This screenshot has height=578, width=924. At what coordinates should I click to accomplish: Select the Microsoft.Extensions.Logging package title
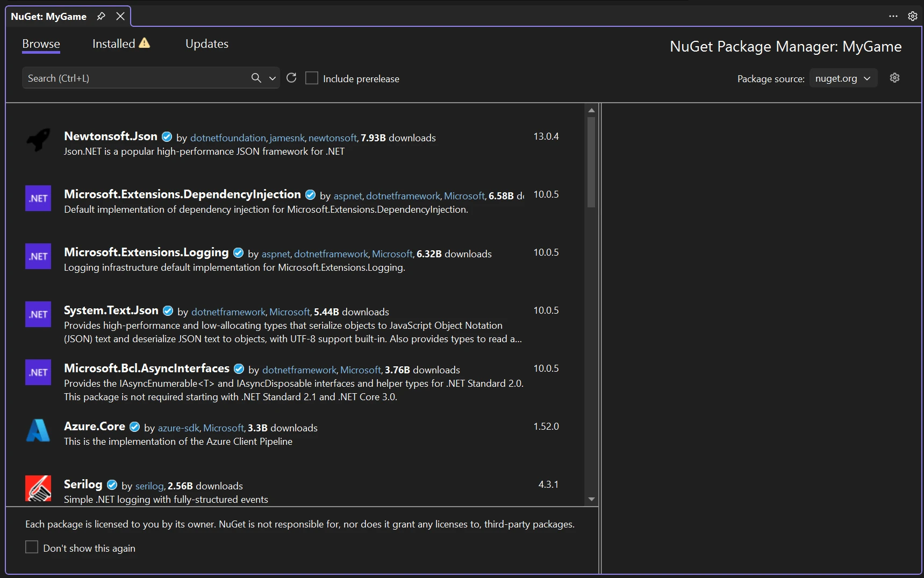[146, 252]
